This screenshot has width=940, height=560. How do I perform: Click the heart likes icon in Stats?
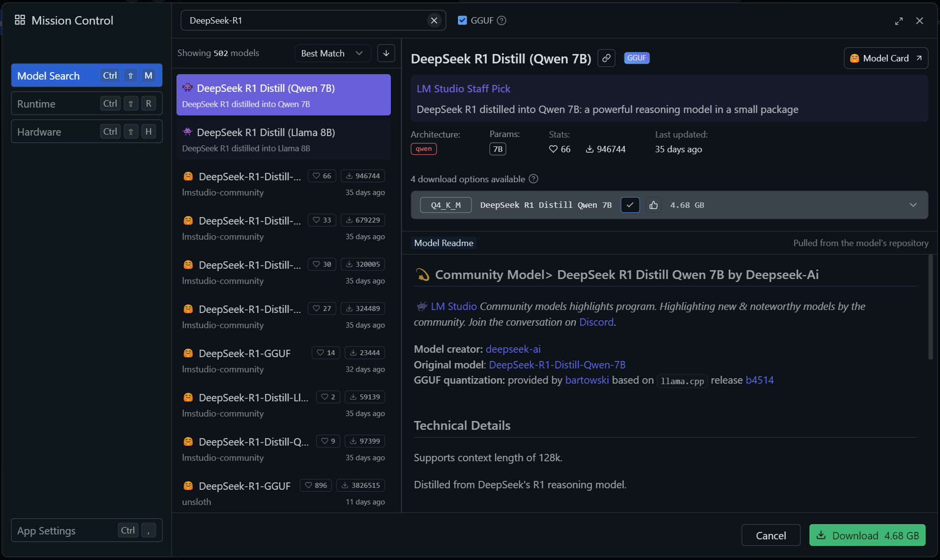(x=553, y=149)
